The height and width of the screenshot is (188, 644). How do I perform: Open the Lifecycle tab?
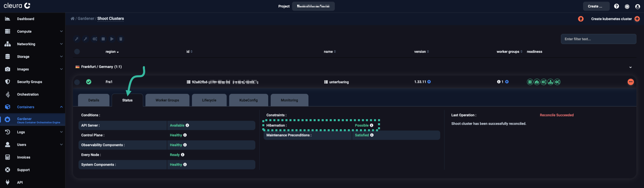tap(209, 100)
